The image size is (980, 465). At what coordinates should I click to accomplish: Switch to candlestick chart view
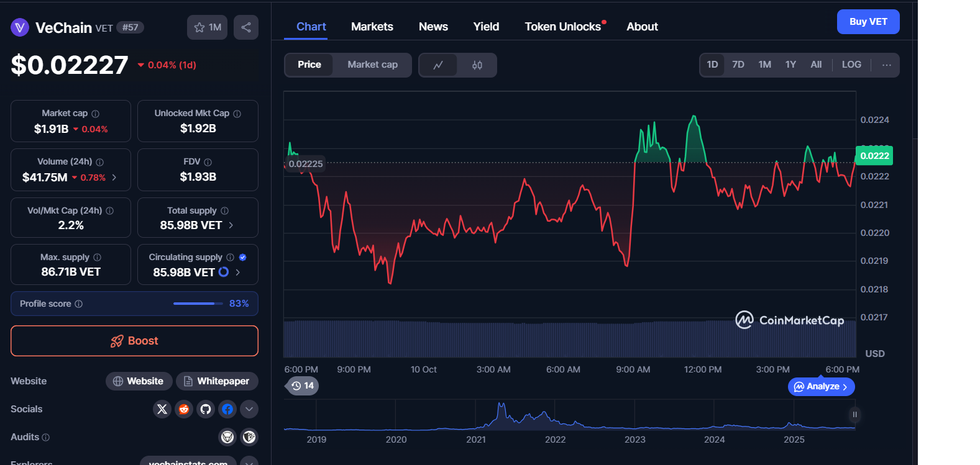477,65
